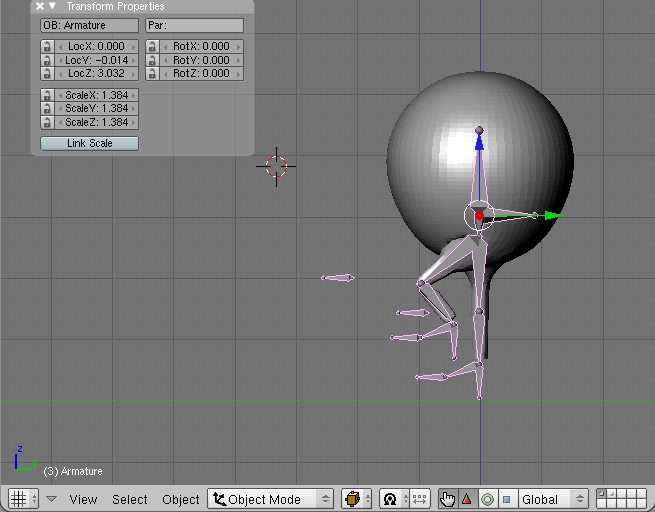Click the OB: Armature name field
Viewport: 655px width, 512px height.
[x=89, y=25]
